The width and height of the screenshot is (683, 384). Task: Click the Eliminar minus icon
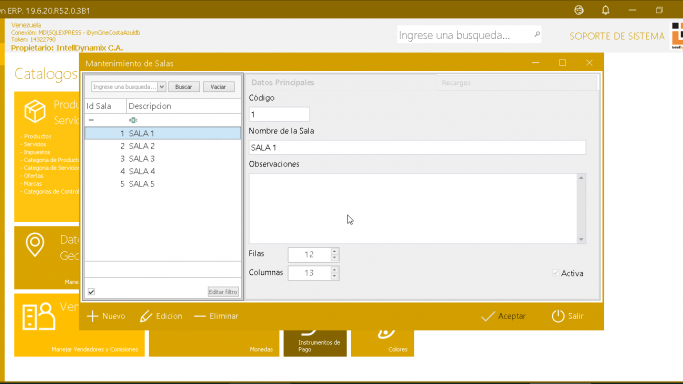point(199,317)
